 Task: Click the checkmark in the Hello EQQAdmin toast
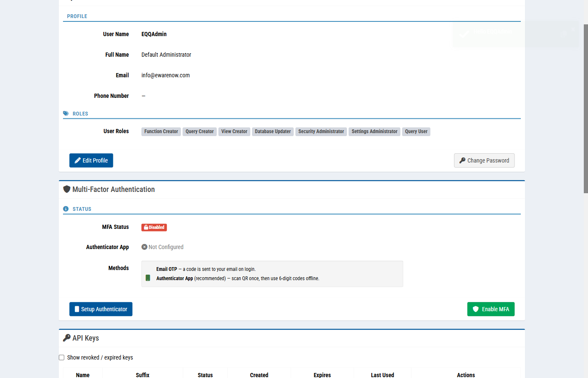464,33
